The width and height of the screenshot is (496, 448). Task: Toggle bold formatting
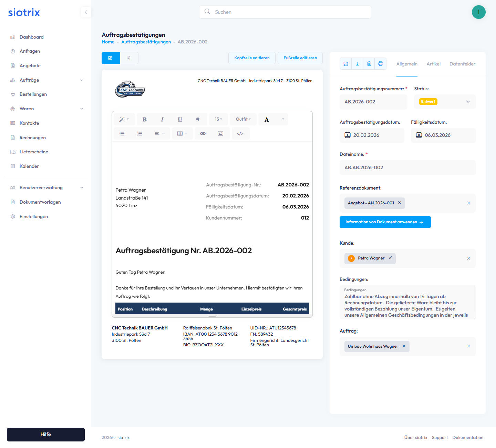[145, 119]
